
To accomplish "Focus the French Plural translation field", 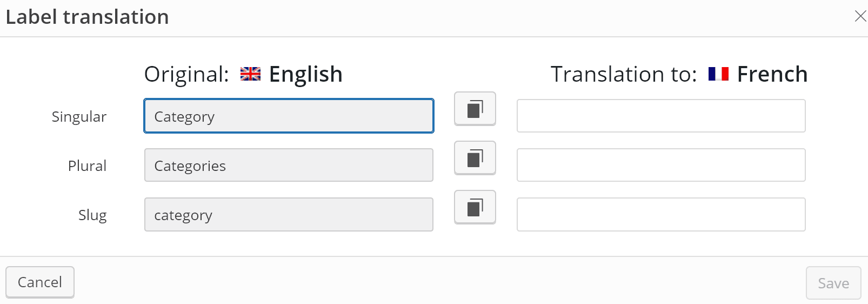I will (660, 165).
